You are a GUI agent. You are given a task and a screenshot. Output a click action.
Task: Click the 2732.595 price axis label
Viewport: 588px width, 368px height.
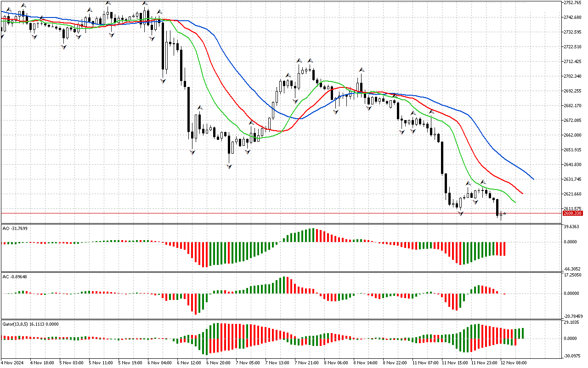[573, 32]
